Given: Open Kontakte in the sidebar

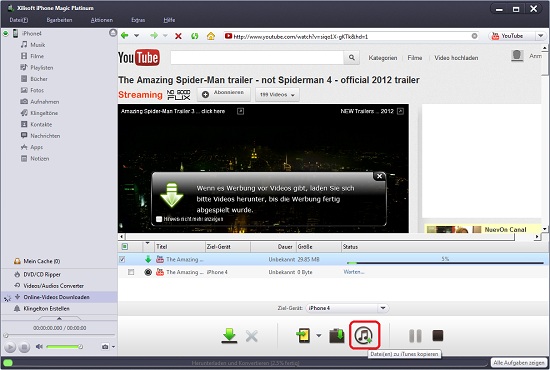Looking at the screenshot, I should [41, 125].
